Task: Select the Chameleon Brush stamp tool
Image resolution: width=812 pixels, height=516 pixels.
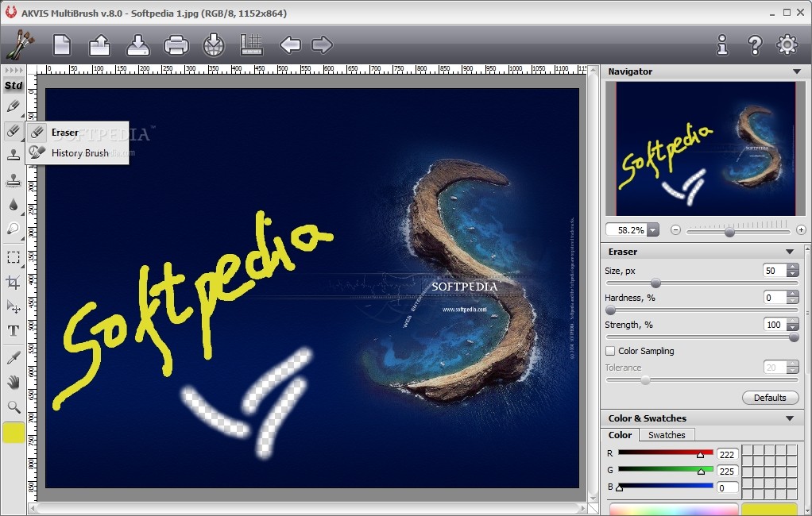Action: [x=14, y=179]
